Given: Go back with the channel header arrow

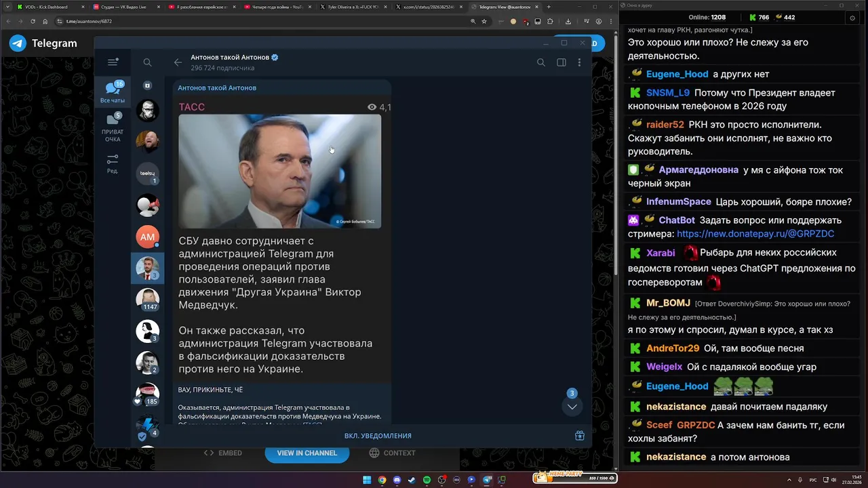Looking at the screenshot, I should click(178, 62).
